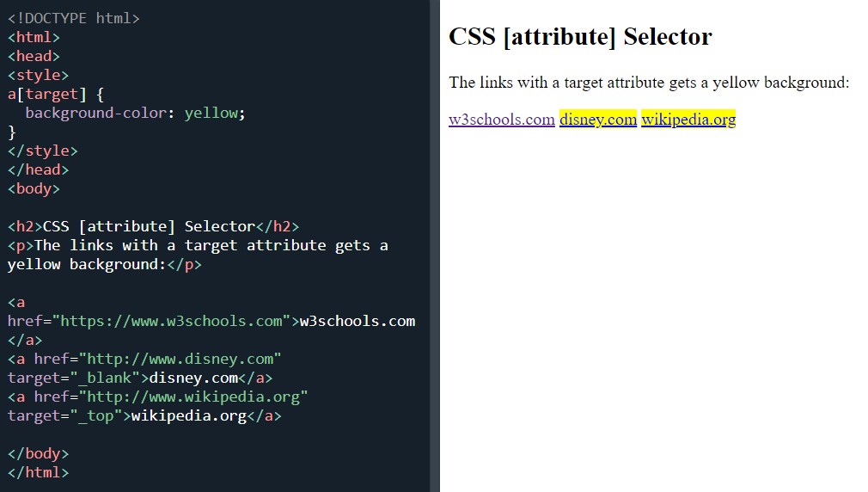Click the 'target="_blank">disney.com' code line

[x=140, y=378]
